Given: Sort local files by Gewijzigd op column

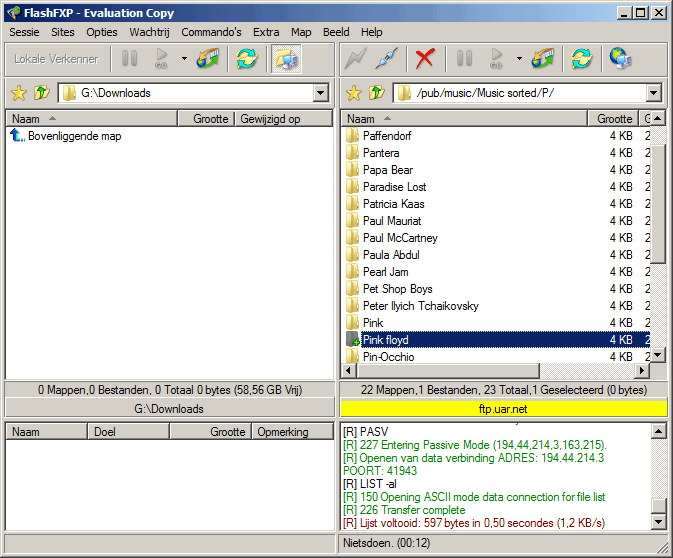Looking at the screenshot, I should pyautogui.click(x=283, y=118).
